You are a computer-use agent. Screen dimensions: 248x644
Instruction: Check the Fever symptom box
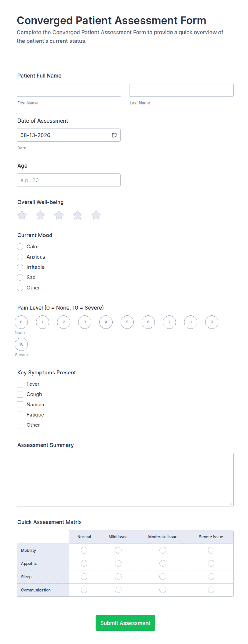pyautogui.click(x=20, y=384)
